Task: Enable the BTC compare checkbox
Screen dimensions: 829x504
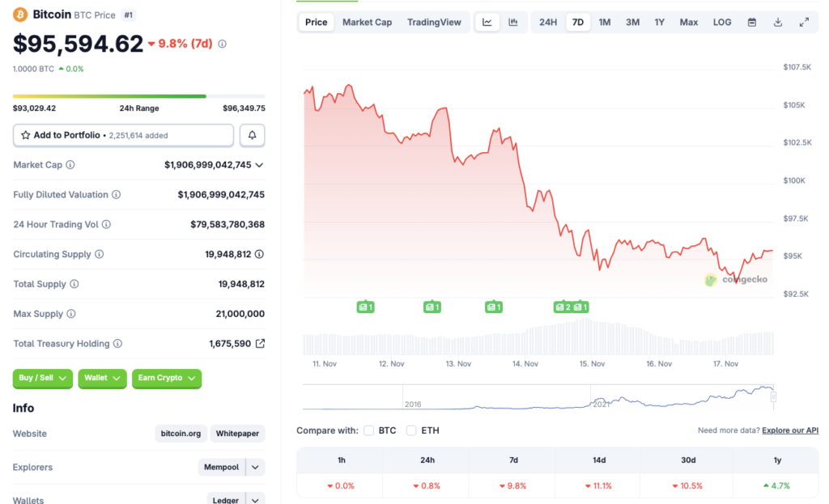Action: pos(368,431)
